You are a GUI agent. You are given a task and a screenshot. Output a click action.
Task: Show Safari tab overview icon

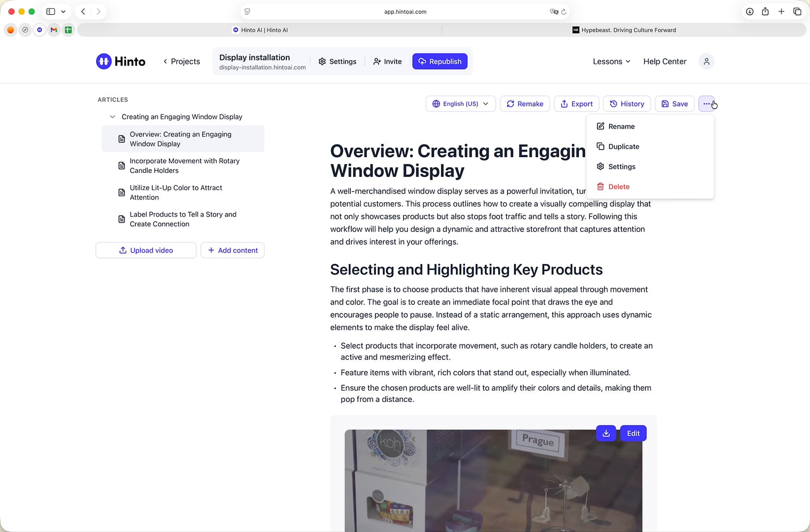click(x=797, y=11)
